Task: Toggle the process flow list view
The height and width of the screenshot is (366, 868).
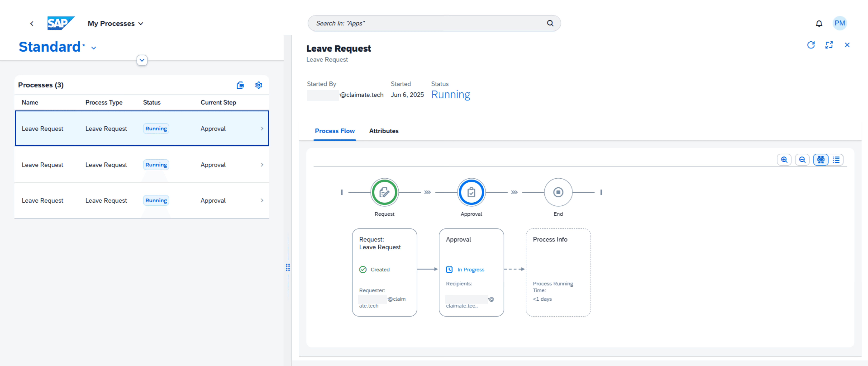Action: (x=836, y=160)
